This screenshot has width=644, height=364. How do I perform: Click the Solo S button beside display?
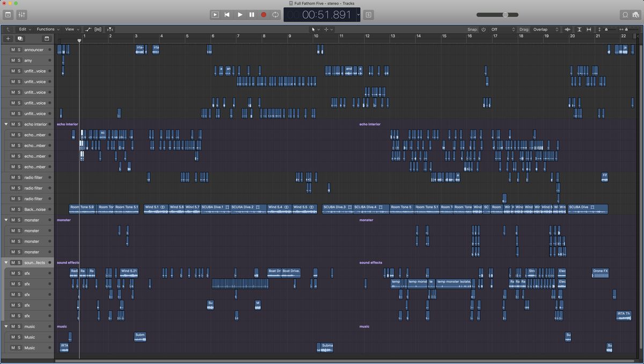(369, 14)
